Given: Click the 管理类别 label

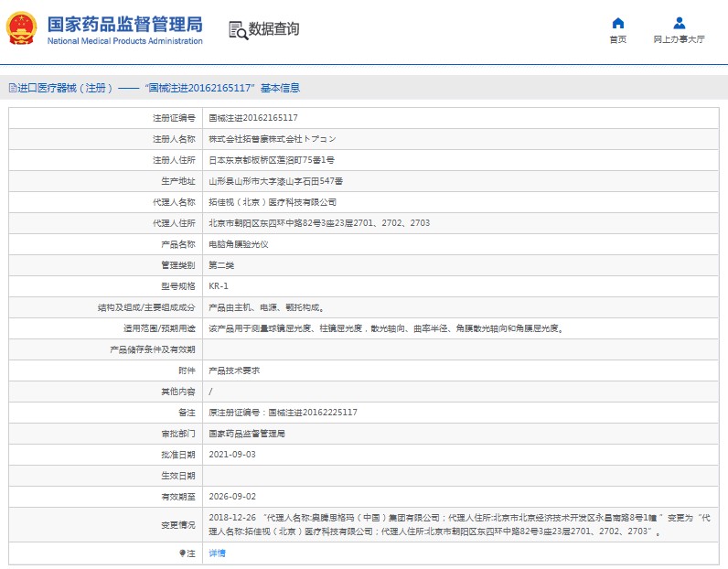Looking at the screenshot, I should (178, 265).
